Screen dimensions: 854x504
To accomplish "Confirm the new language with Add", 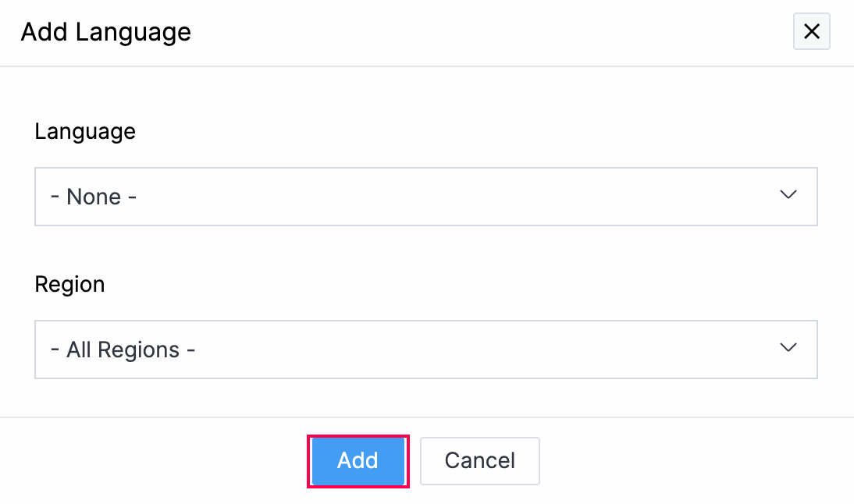I will coord(358,461).
